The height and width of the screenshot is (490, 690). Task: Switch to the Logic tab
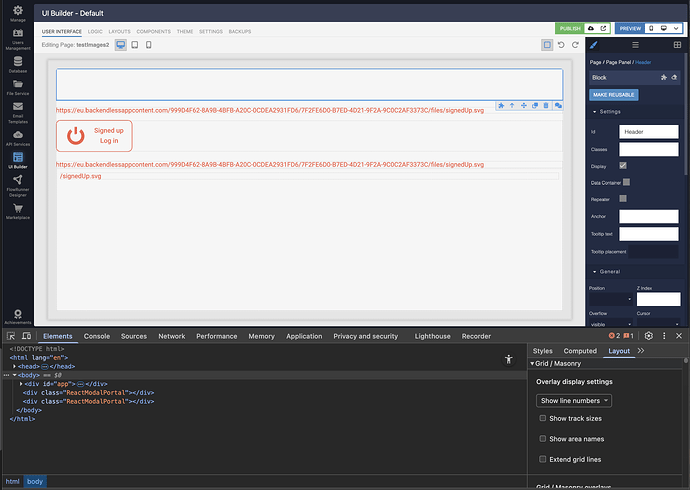click(95, 32)
